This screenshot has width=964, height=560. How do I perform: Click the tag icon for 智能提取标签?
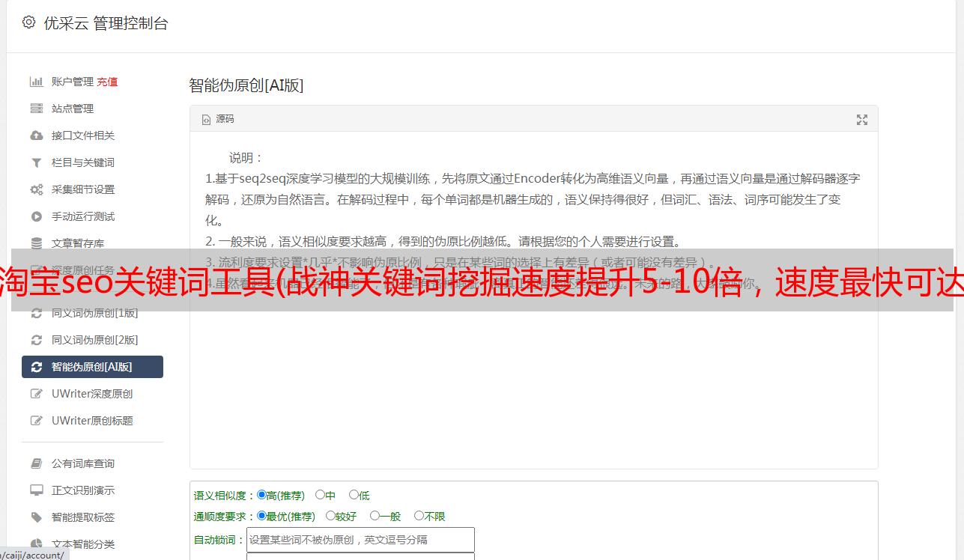pyautogui.click(x=36, y=517)
